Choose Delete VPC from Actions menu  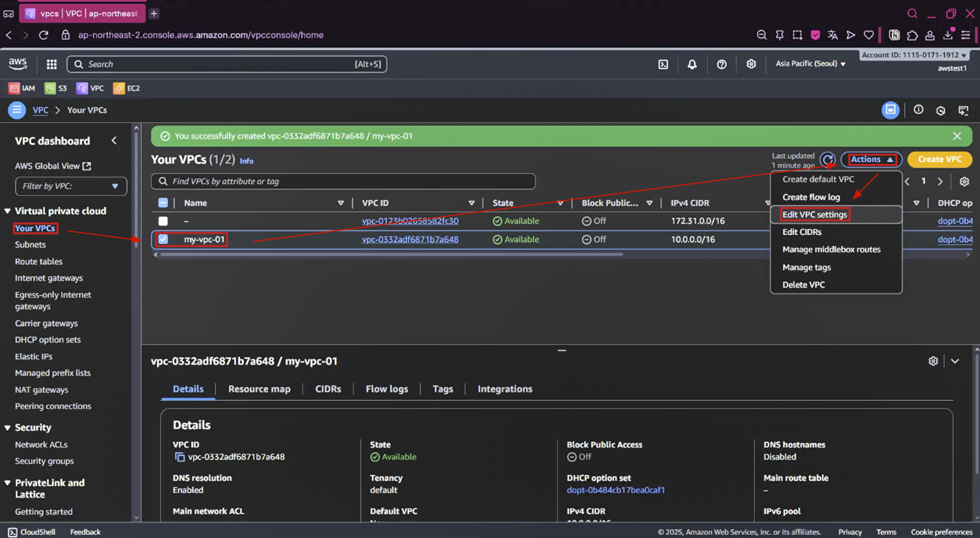point(804,285)
